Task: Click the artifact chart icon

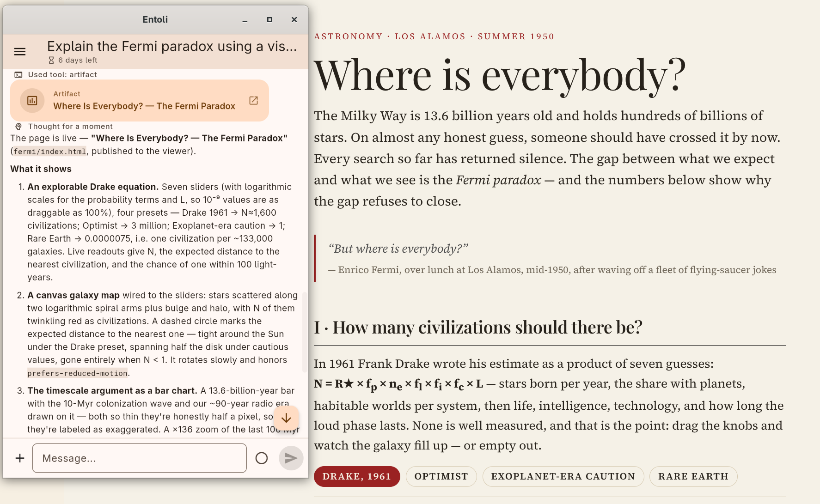Action: [32, 100]
